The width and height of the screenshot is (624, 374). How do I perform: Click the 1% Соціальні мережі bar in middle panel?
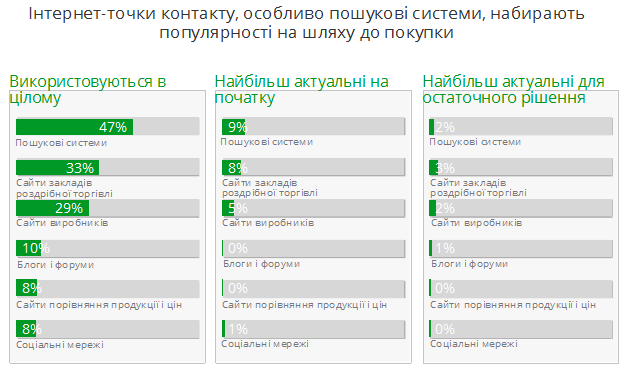313,329
